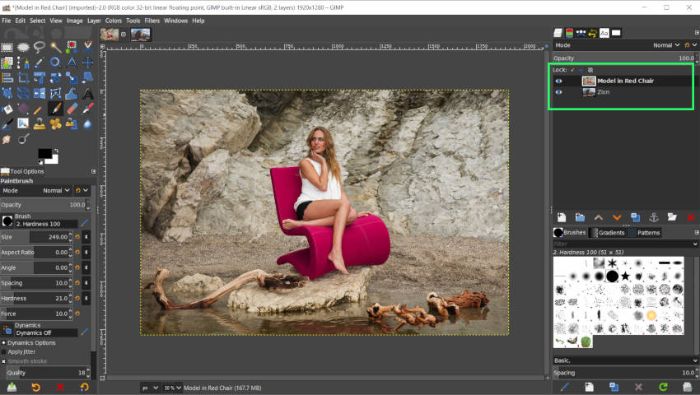
Task: Switch to the Gradients tab
Action: (607, 233)
